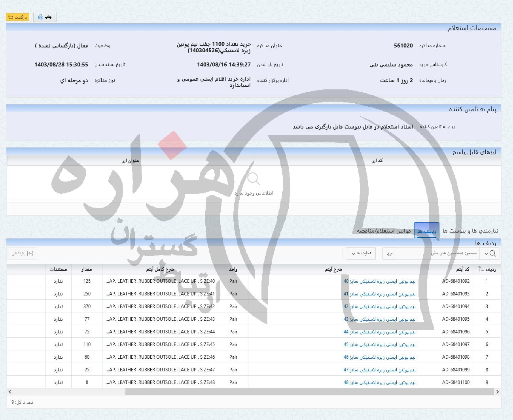Open item link for safety boot size 48
Viewport: 513px width, 420px height.
tap(379, 382)
